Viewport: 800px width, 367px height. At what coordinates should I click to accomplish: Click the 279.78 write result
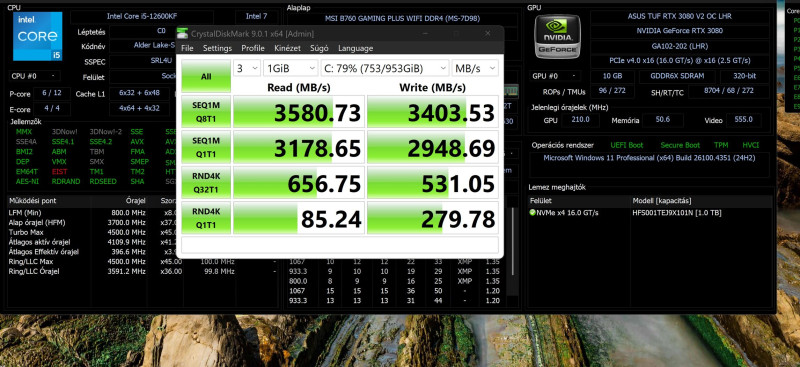click(433, 218)
